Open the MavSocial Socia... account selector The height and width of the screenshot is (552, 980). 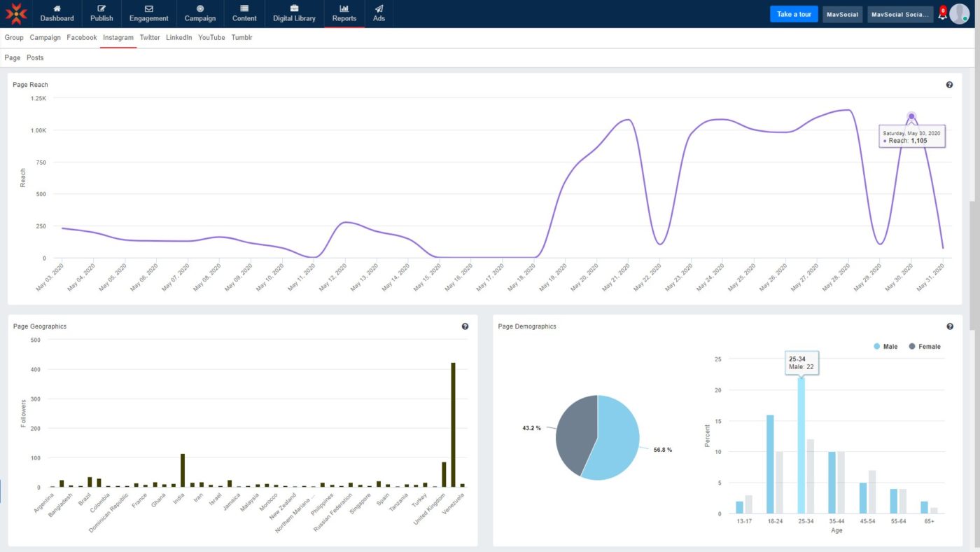[x=900, y=14]
